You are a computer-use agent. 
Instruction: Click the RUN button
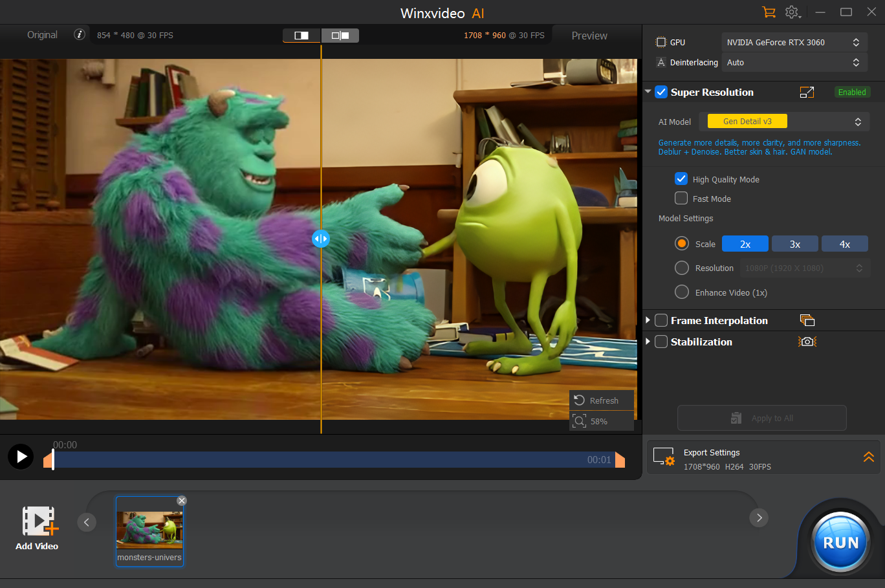click(x=840, y=543)
